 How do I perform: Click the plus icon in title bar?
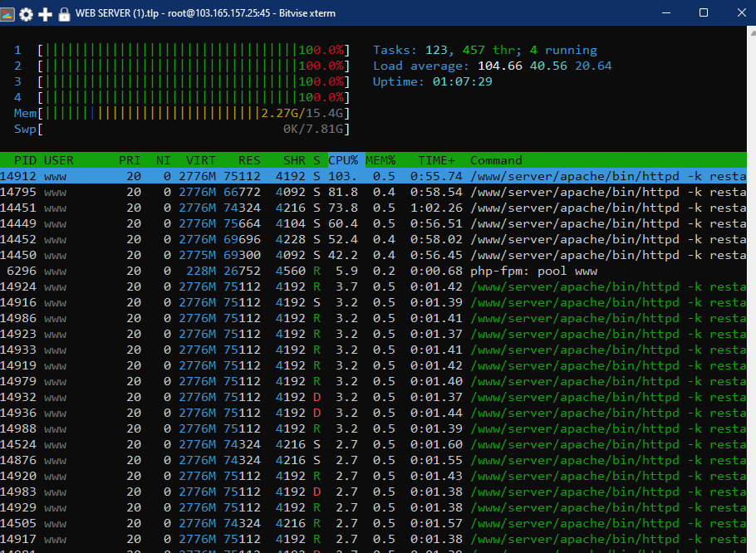46,13
